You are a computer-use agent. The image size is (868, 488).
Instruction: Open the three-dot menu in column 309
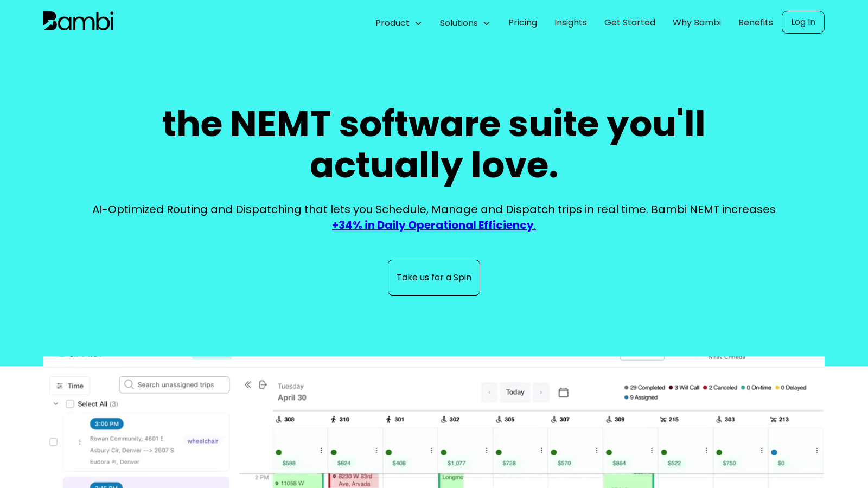(x=652, y=451)
